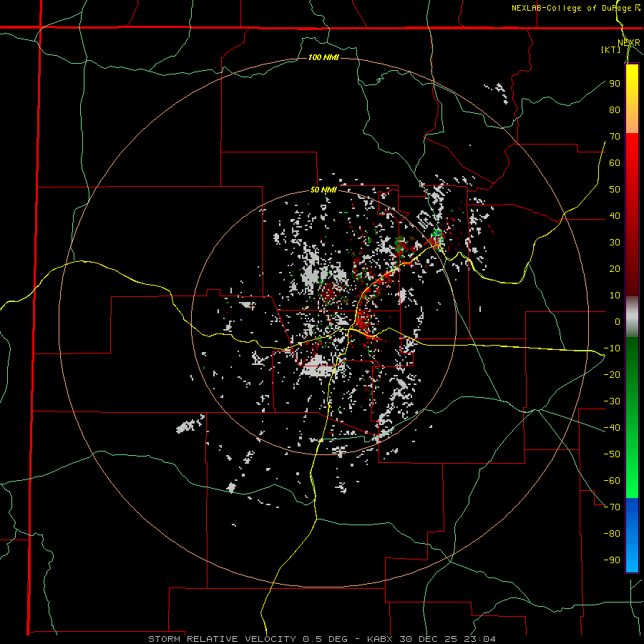Click the -10 value on velocity scale
This screenshot has width=644, height=644.
click(612, 348)
